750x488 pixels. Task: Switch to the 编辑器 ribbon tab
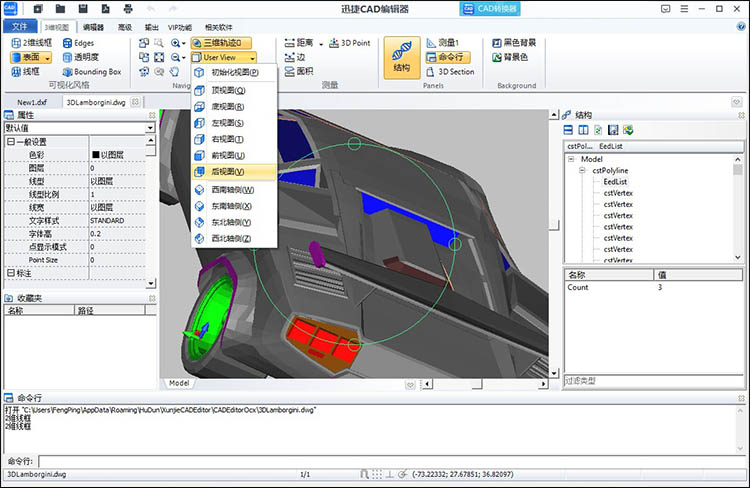click(93, 27)
